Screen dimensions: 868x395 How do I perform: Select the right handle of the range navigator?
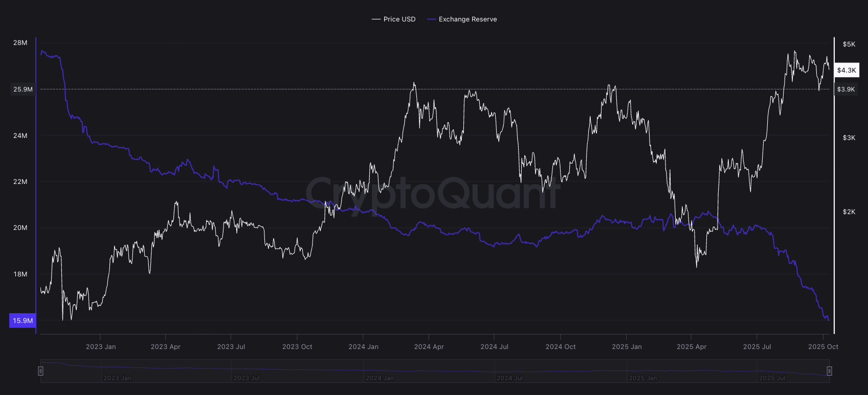[829, 371]
